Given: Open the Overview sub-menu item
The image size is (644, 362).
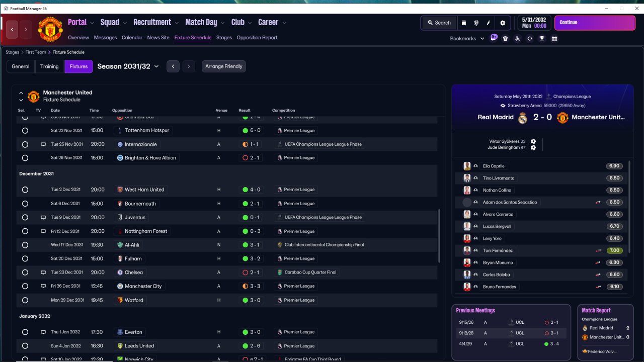Looking at the screenshot, I should point(78,38).
